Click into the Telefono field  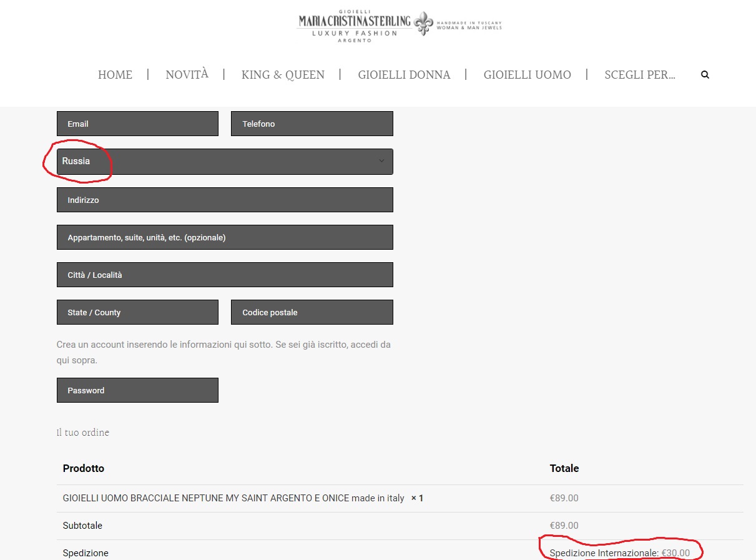point(312,124)
